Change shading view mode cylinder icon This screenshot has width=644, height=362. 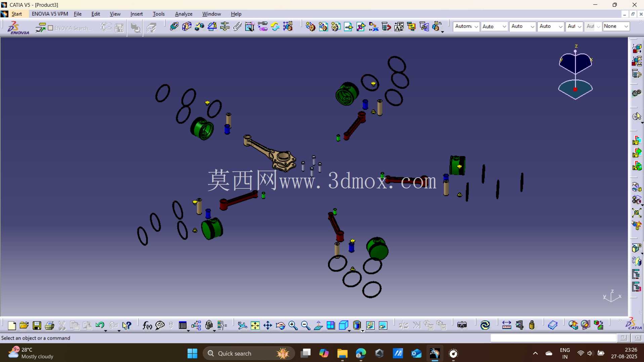click(357, 325)
